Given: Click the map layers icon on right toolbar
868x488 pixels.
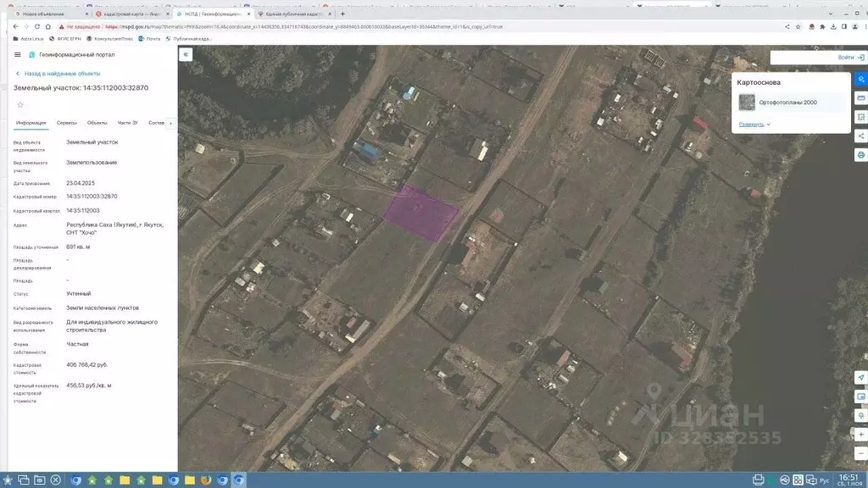Looking at the screenshot, I should (x=860, y=79).
